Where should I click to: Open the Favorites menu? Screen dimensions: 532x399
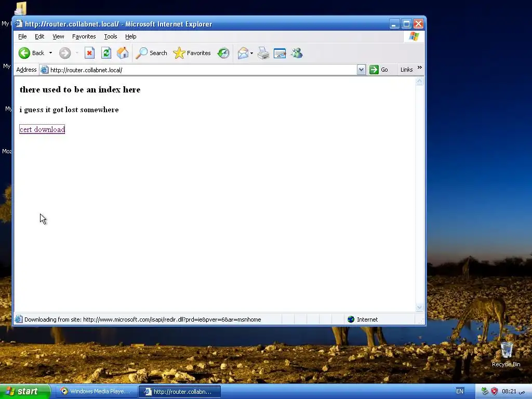pos(84,36)
